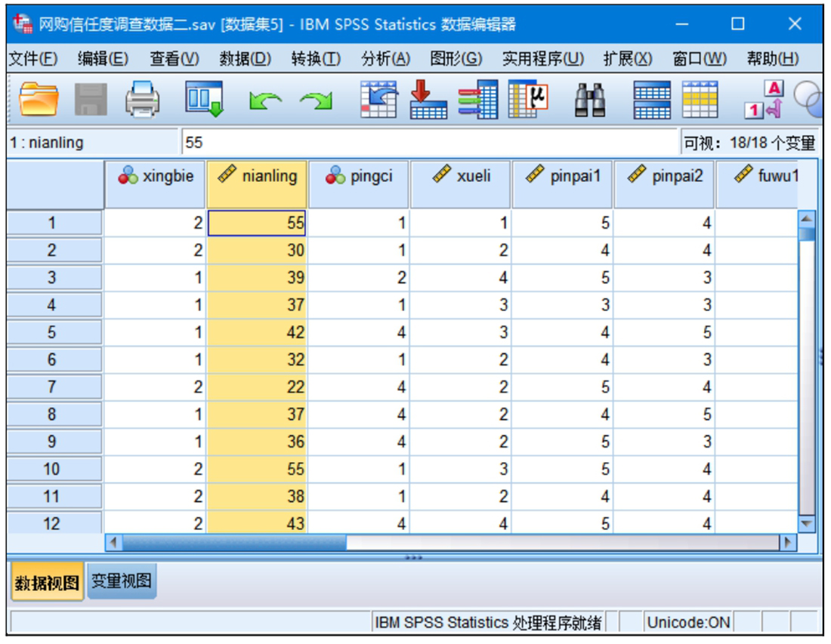Image resolution: width=831 pixels, height=644 pixels.
Task: Select row 7 header
Action: [x=52, y=387]
